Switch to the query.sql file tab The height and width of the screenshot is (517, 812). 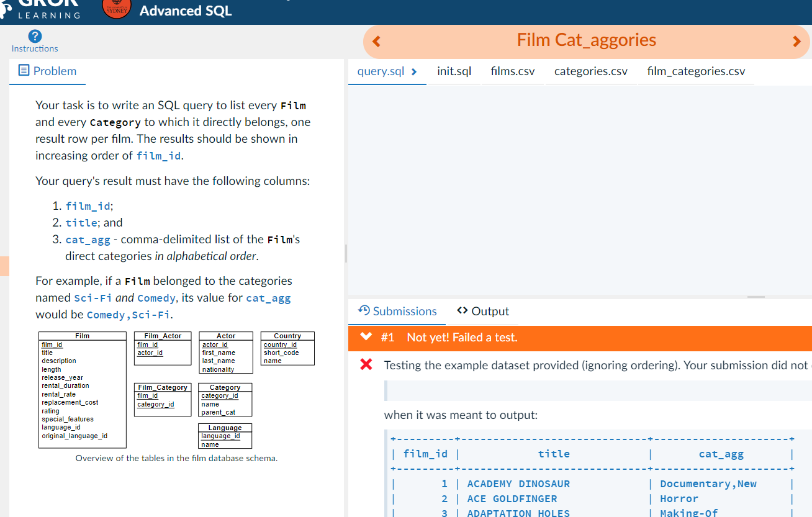pyautogui.click(x=381, y=71)
